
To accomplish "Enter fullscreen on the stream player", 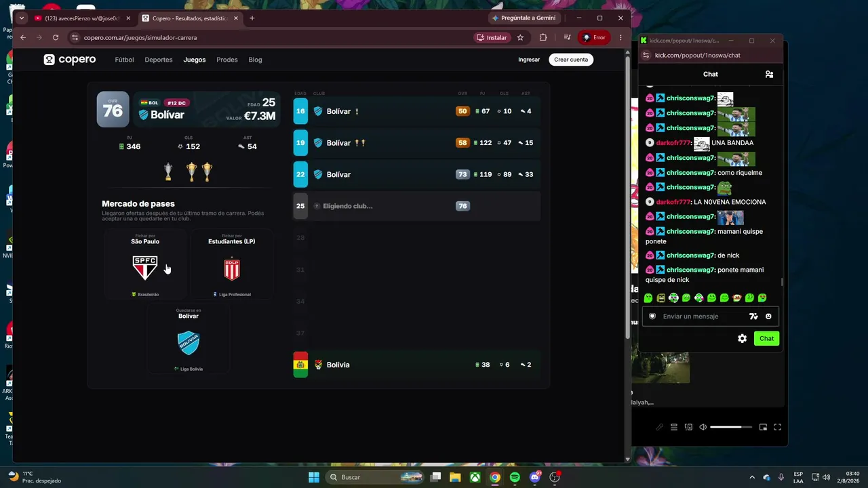I will tap(778, 427).
